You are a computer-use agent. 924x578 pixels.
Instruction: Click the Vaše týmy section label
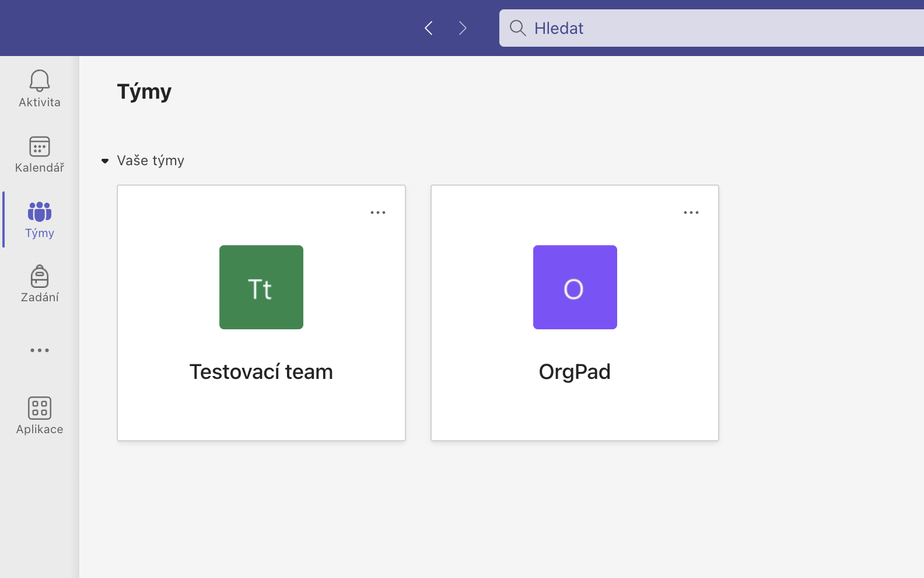[x=150, y=161]
